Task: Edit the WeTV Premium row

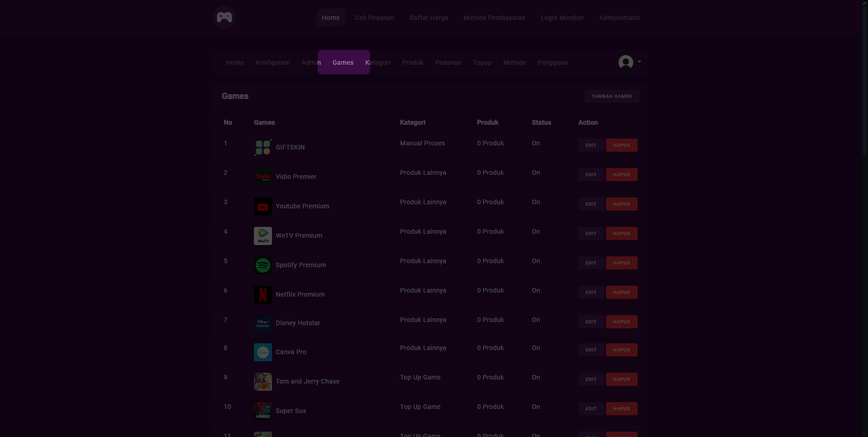Action: tap(591, 234)
